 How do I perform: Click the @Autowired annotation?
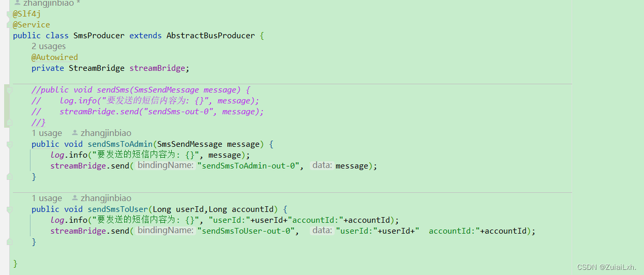[x=54, y=57]
